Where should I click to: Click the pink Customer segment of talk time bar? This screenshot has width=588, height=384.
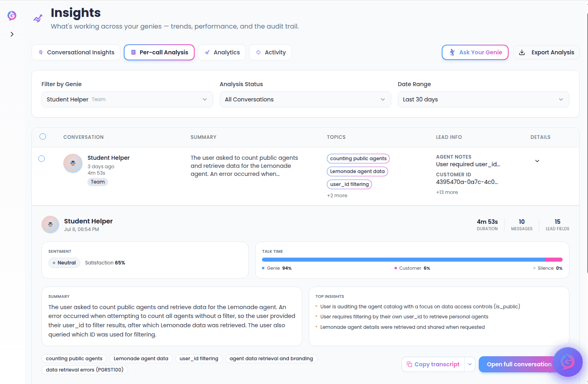553,260
